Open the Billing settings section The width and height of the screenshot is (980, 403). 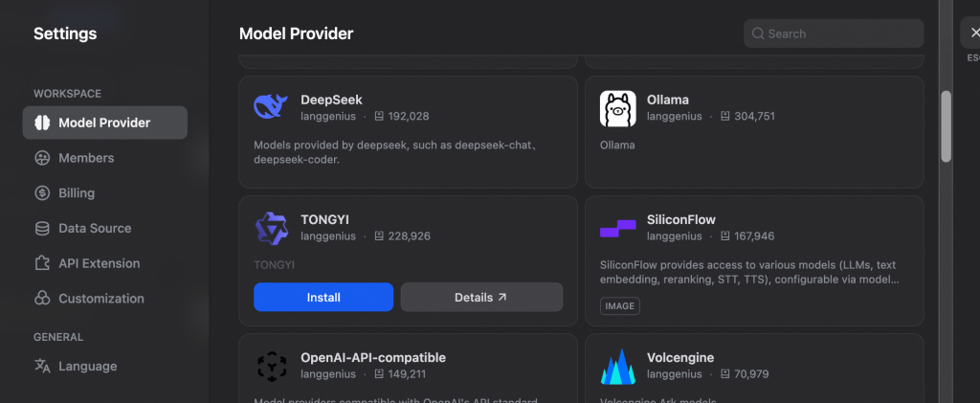105,193
